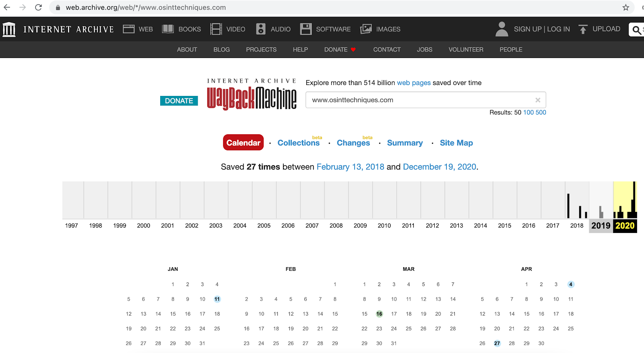Open the CONTACT menu item

click(387, 50)
